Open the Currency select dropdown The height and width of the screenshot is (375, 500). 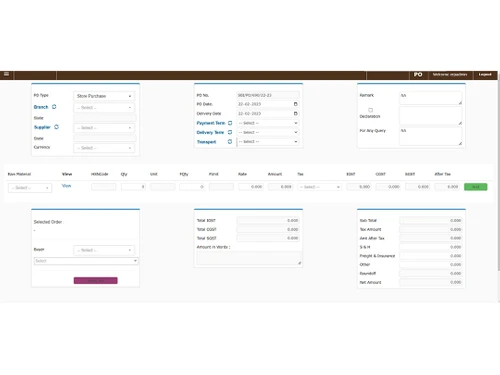[104, 148]
